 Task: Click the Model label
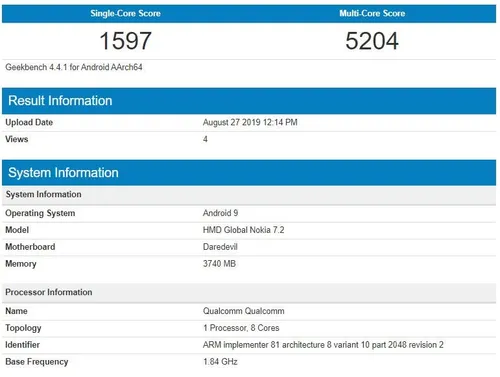pos(17,230)
